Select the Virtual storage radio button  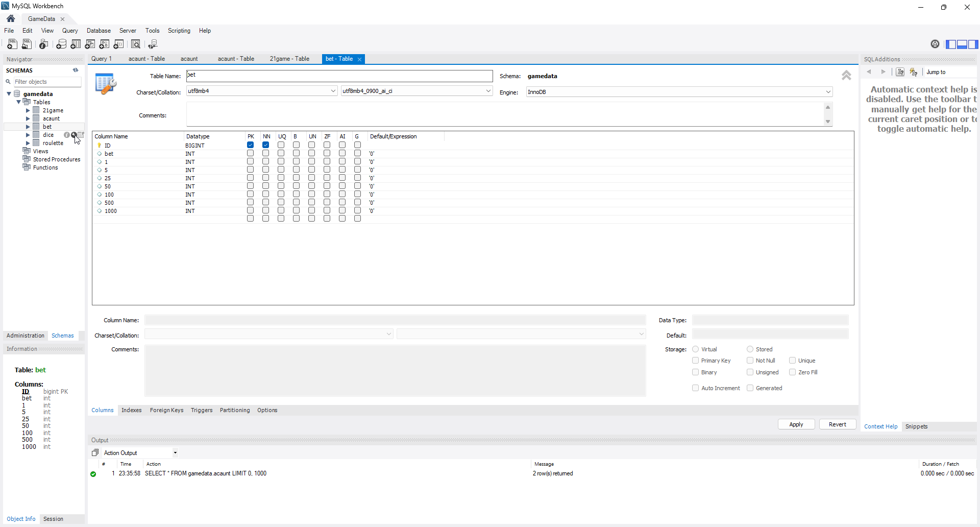pyautogui.click(x=695, y=349)
